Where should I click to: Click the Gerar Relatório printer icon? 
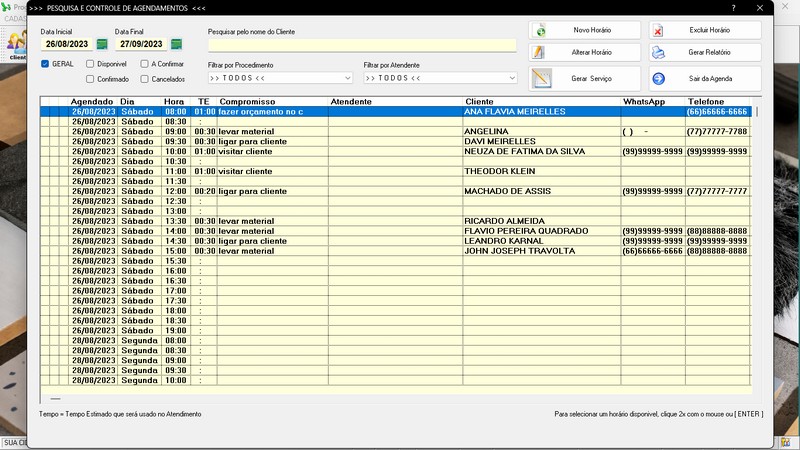[658, 53]
